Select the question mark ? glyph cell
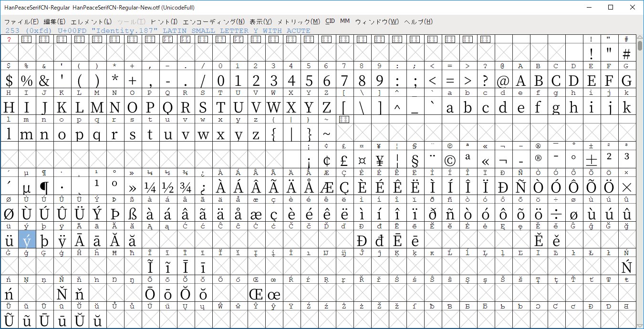The image size is (644, 329). click(485, 80)
